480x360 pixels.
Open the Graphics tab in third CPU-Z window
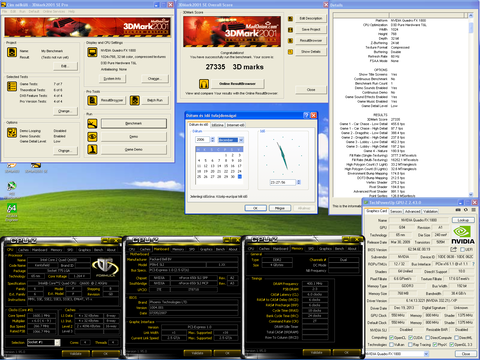325,249
